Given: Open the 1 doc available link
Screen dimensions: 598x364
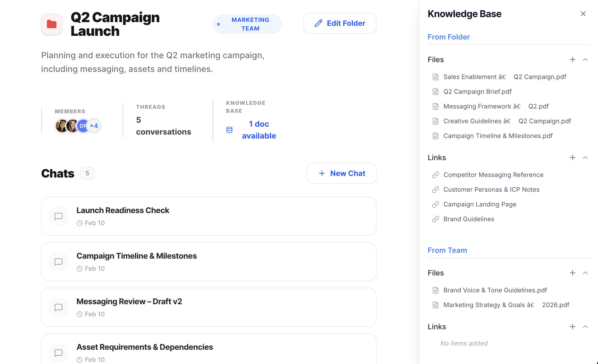Looking at the screenshot, I should click(259, 130).
